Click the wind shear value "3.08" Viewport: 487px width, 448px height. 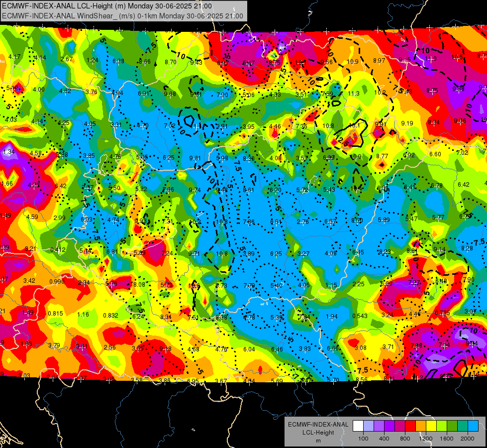tap(361, 347)
